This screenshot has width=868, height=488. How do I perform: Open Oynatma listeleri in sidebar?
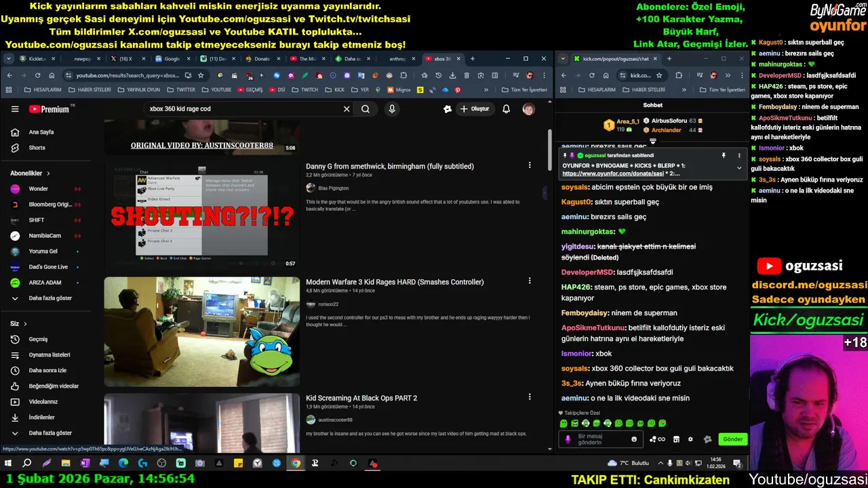[x=46, y=354]
